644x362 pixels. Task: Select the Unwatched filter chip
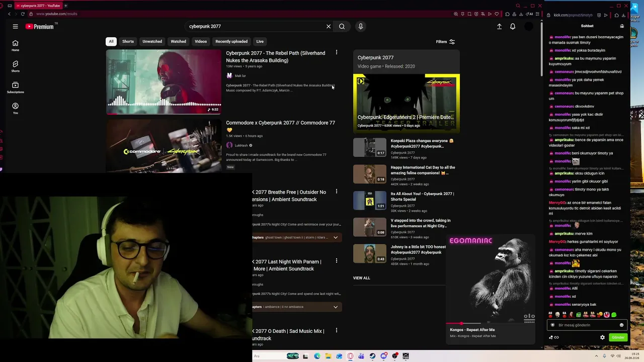click(x=152, y=41)
